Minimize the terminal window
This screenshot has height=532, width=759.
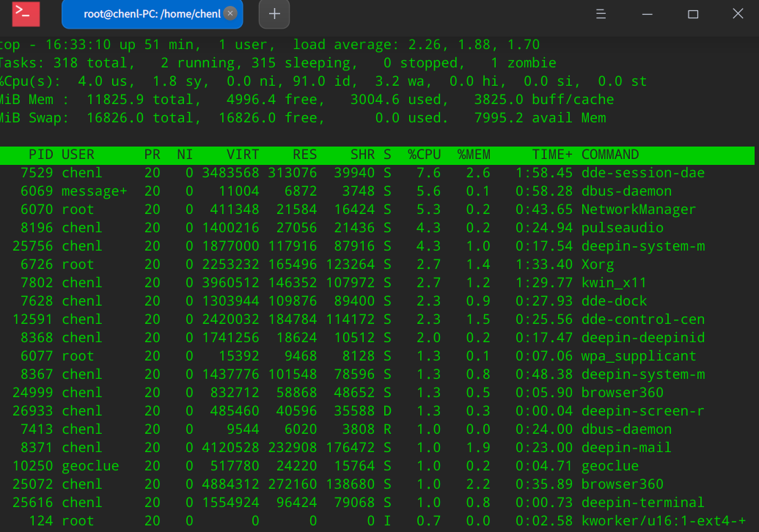click(x=646, y=14)
